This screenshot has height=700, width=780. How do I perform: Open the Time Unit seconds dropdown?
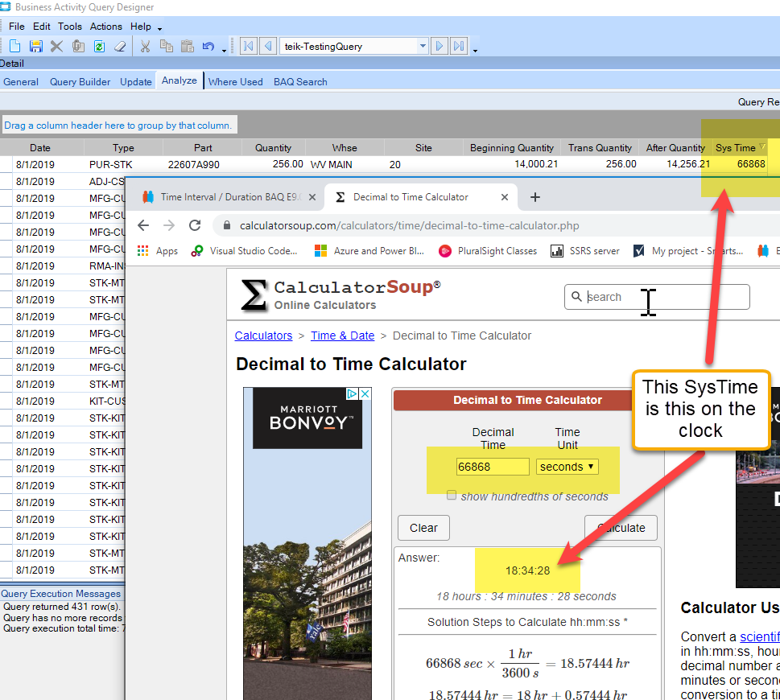coord(567,467)
